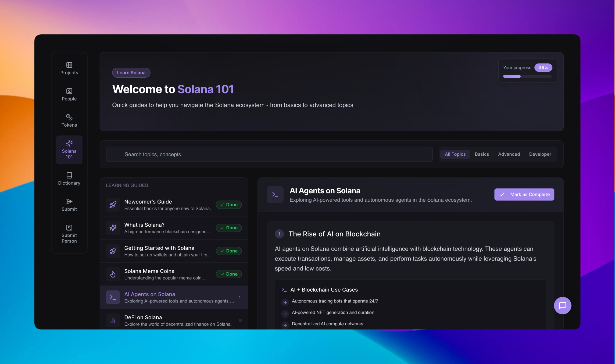Open the Projects grid icon in sidebar

[x=69, y=65]
